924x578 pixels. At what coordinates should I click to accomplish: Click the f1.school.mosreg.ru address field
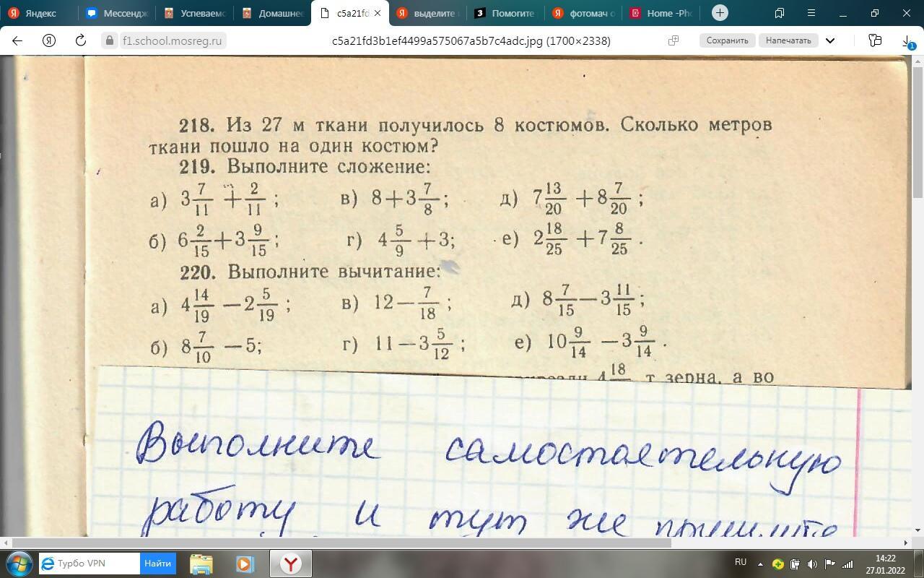[x=172, y=40]
